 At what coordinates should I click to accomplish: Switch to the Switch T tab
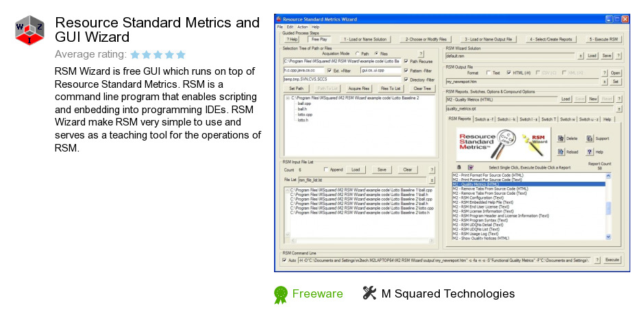pos(548,119)
